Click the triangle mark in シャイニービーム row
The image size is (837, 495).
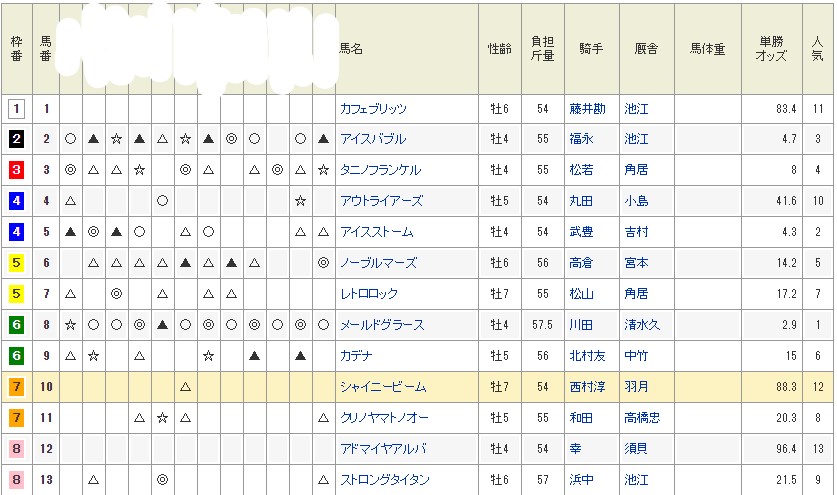(x=185, y=387)
